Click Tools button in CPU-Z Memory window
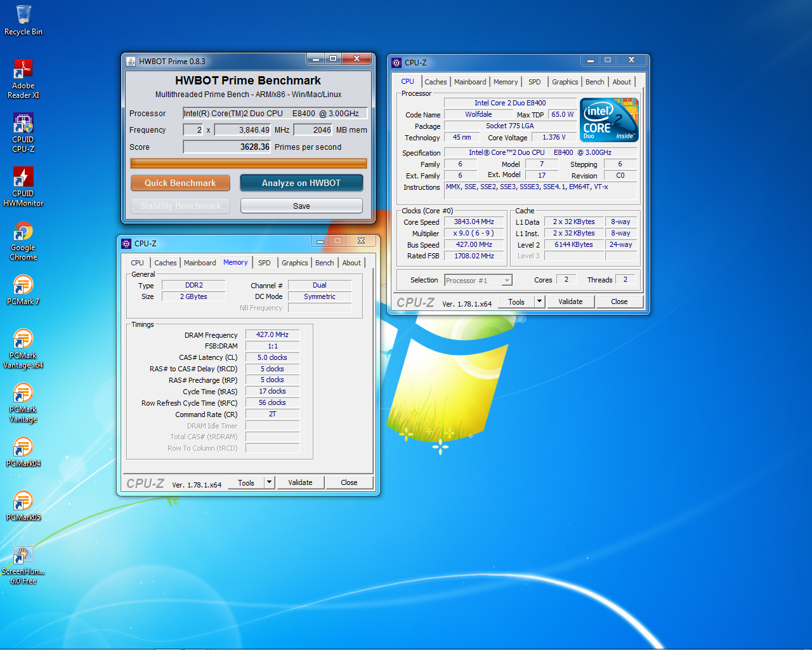Image resolution: width=812 pixels, height=650 pixels. coord(246,482)
